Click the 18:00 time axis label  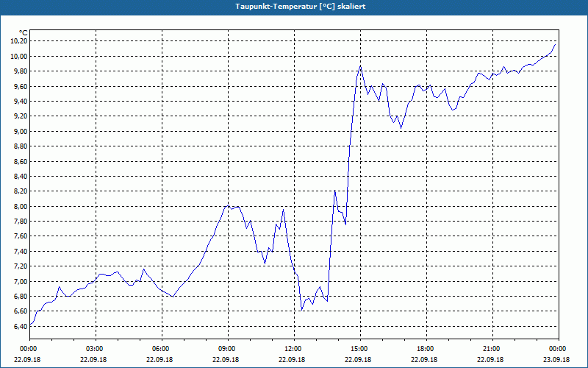426,349
